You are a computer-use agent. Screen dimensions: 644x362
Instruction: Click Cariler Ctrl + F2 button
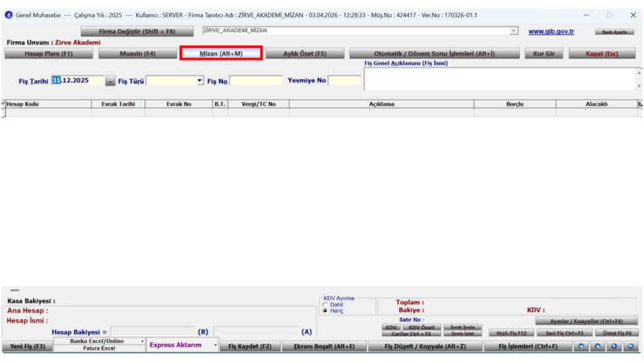411,334
